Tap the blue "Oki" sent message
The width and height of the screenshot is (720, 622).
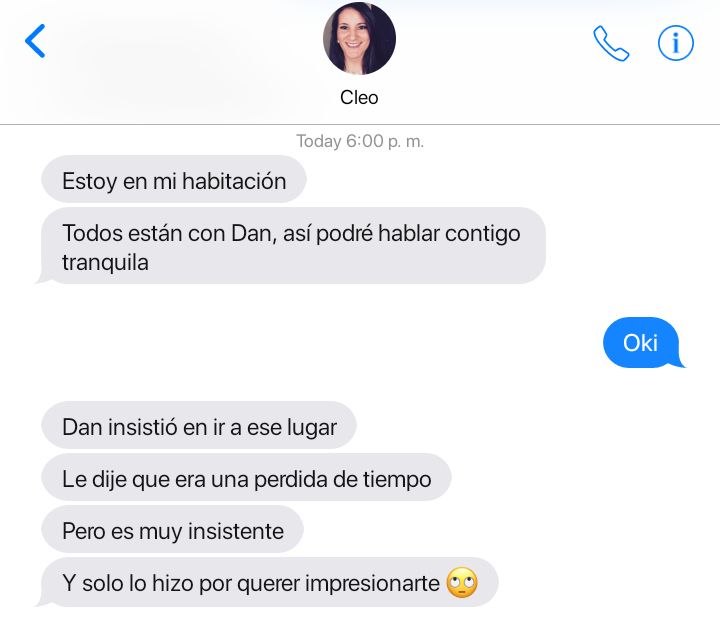tap(643, 342)
